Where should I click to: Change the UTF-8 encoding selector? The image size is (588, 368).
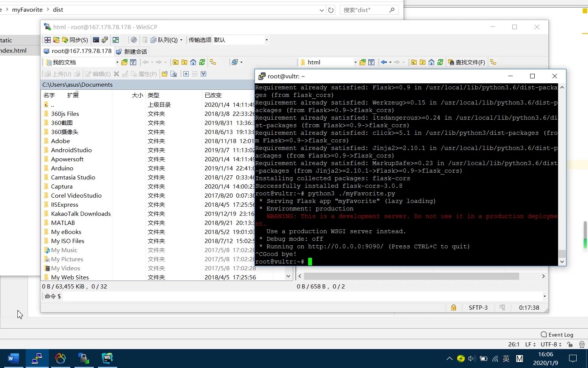pyautogui.click(x=551, y=344)
